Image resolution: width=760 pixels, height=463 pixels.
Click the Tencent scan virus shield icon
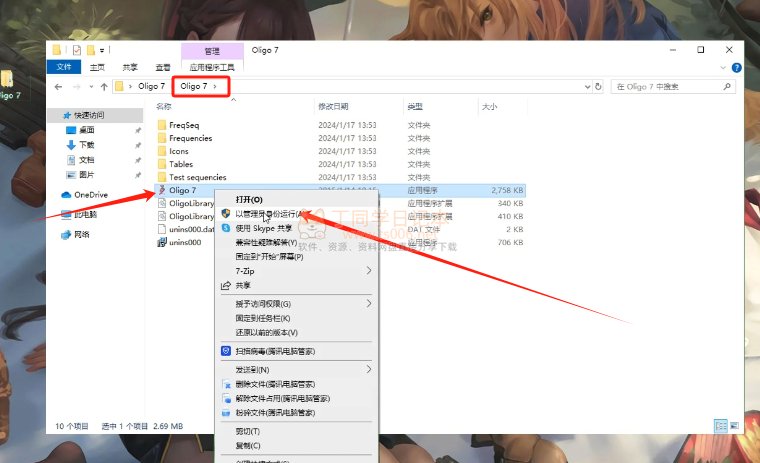point(226,351)
